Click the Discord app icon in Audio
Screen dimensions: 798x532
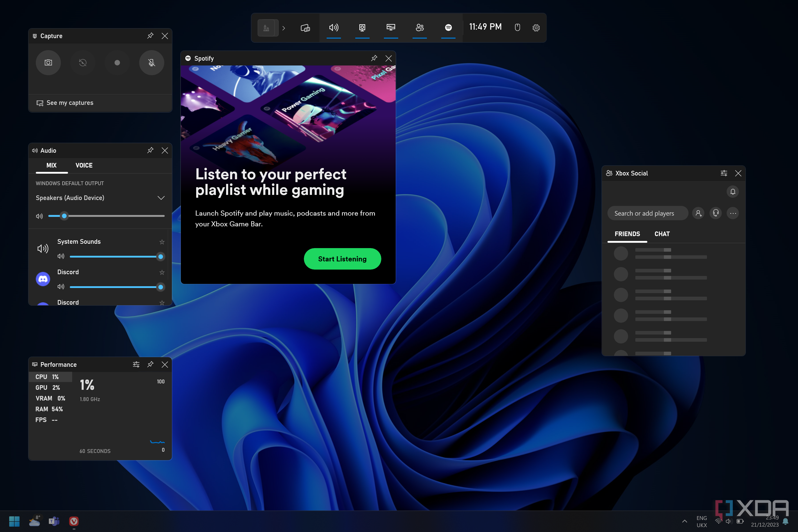[43, 279]
